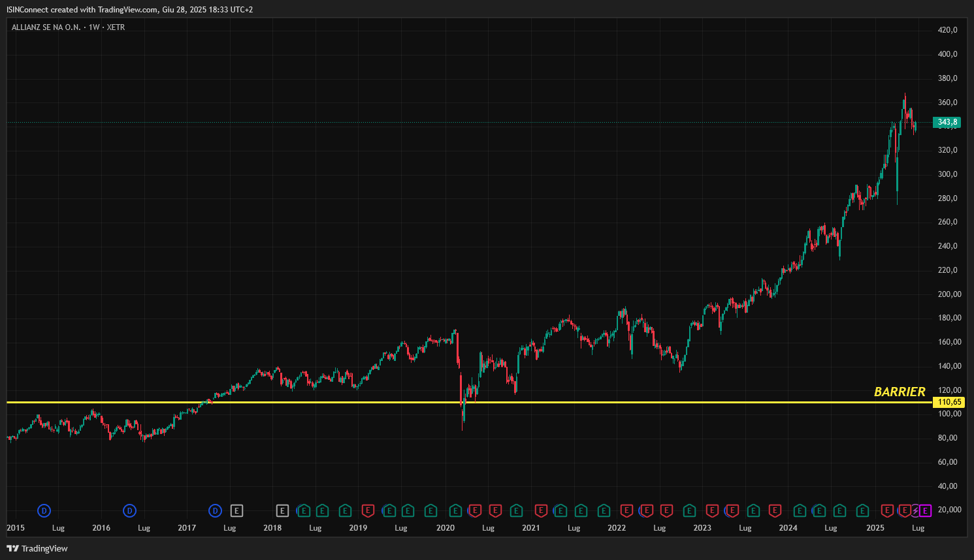The height and width of the screenshot is (560, 974).
Task: Click the 2016 label on time axis
Action: tap(101, 528)
